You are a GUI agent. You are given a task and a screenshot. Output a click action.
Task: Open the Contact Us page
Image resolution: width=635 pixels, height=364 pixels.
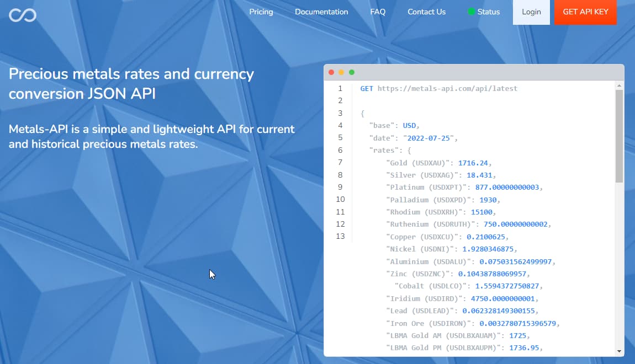click(x=426, y=12)
